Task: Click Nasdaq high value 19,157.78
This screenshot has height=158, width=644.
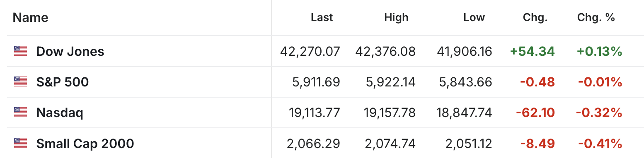Action: pos(389,113)
